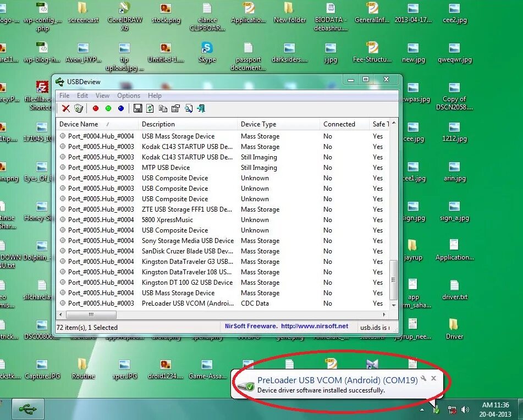Open the Edit menu
This screenshot has height=420, width=523.
(x=82, y=96)
